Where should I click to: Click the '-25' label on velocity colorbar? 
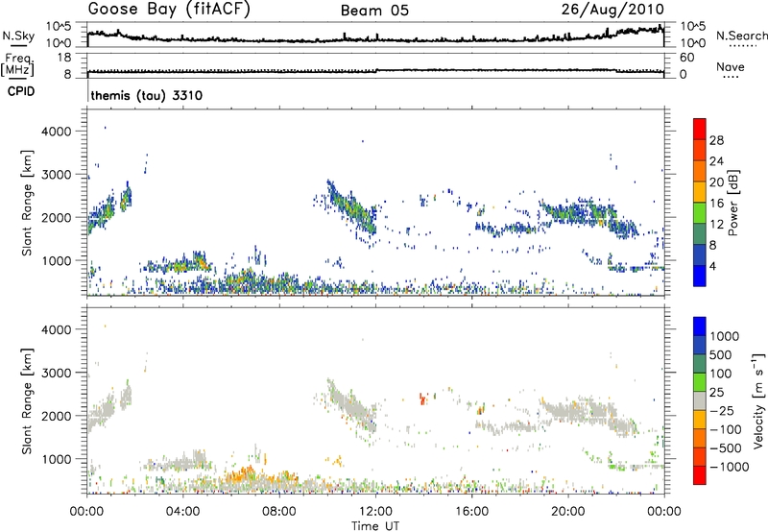[x=722, y=411]
